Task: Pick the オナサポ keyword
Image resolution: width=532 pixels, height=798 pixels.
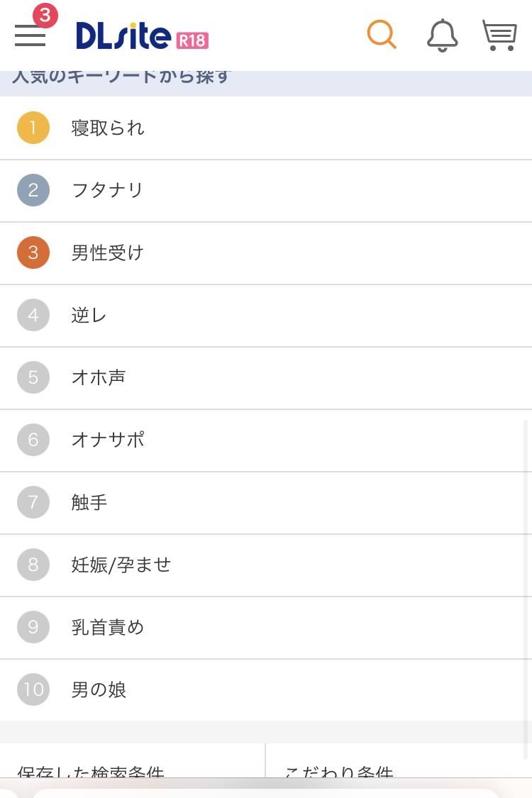Action: tap(108, 440)
